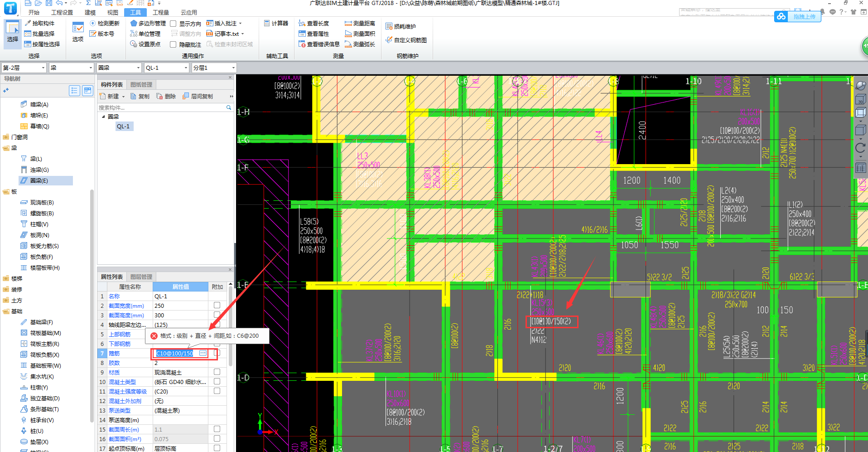Select 测量距离 measure distance tool
Screen dimensions: 868x452
[360, 23]
